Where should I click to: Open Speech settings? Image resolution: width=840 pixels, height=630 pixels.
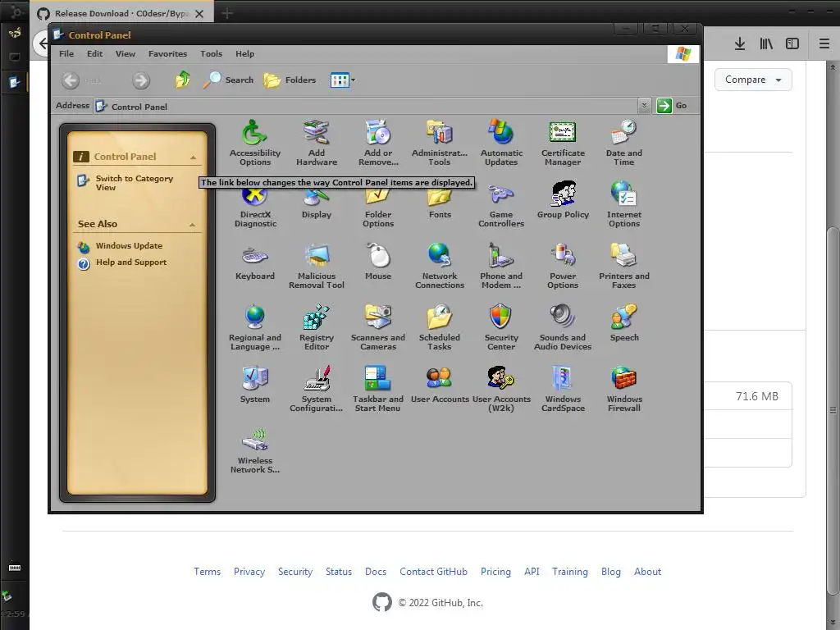pyautogui.click(x=624, y=323)
